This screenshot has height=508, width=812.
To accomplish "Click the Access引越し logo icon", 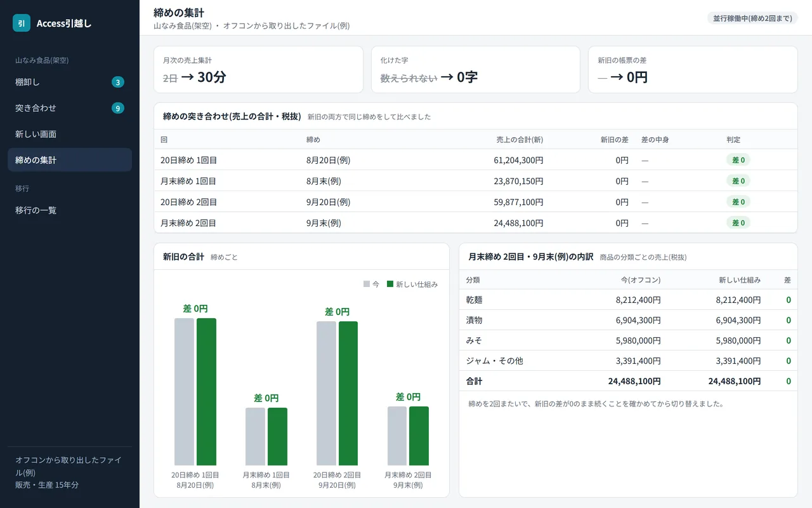I will (x=22, y=23).
